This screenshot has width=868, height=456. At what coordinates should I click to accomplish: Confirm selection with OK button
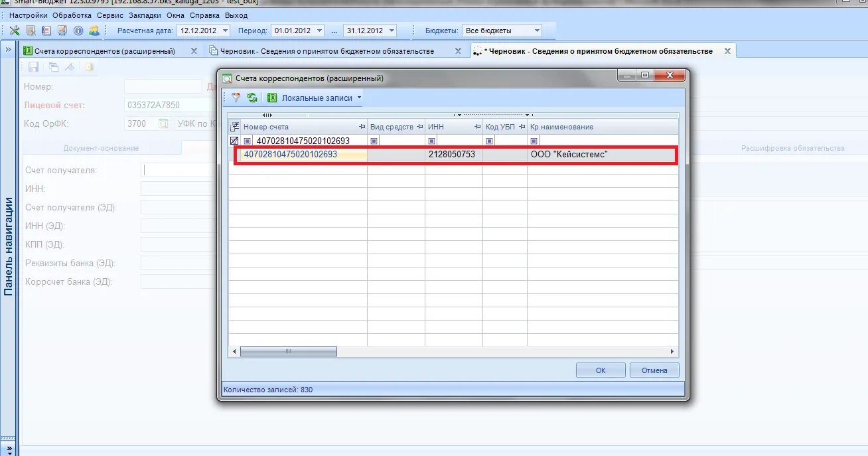click(601, 370)
